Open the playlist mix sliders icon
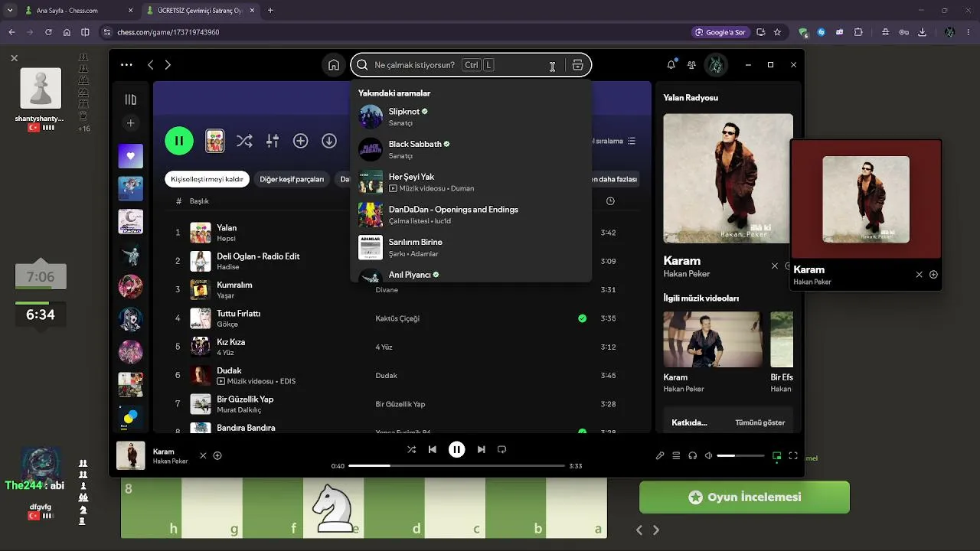The width and height of the screenshot is (980, 551). click(x=273, y=141)
